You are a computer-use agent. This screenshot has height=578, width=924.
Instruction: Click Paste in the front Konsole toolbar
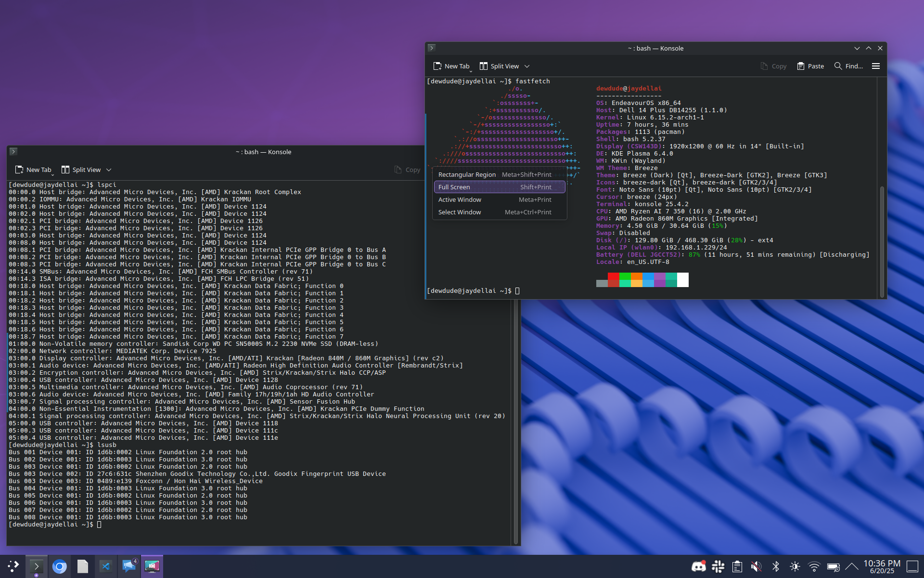[810, 66]
